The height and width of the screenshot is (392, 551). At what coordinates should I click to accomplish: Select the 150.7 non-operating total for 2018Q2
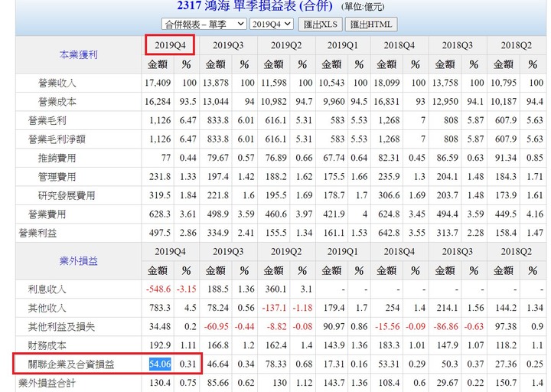coord(506,383)
